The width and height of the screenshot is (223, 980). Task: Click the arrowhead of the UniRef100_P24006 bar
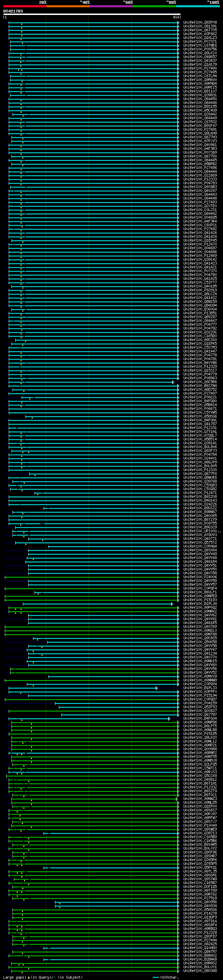pyautogui.click(x=178, y=577)
